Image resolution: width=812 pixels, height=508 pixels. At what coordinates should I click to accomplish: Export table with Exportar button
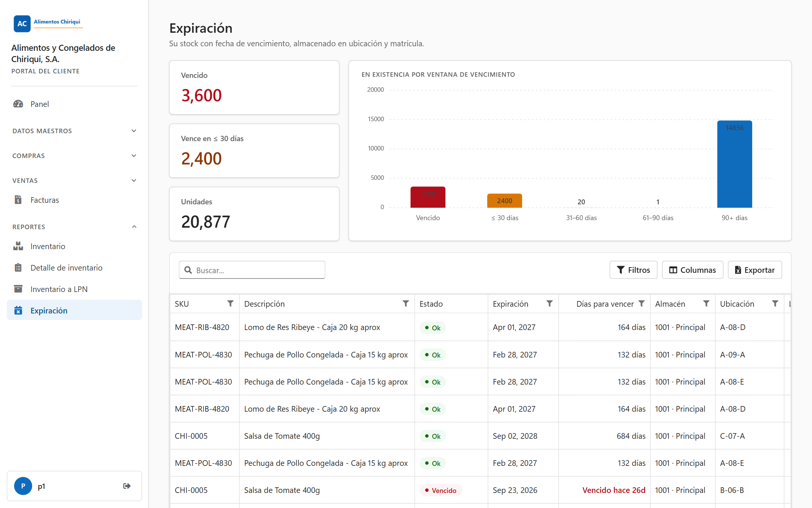tap(755, 270)
